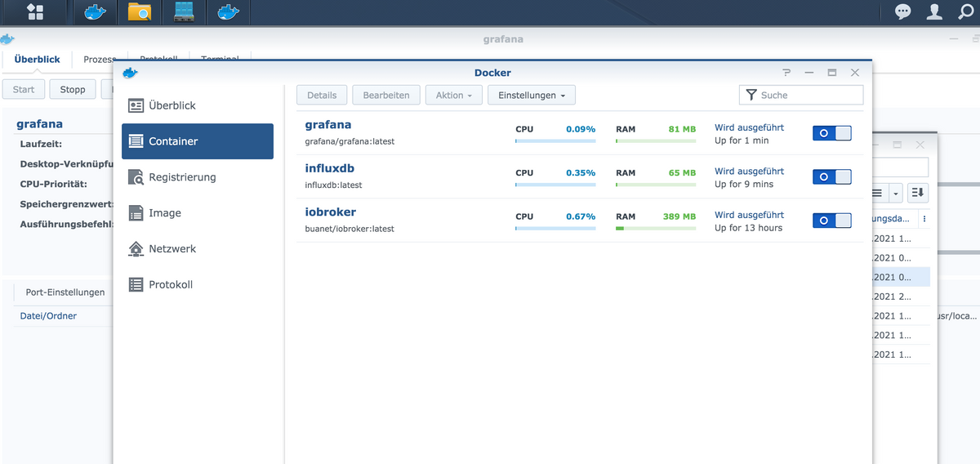
Task: Click the Laufzeit label in the grafana window
Action: 42,144
